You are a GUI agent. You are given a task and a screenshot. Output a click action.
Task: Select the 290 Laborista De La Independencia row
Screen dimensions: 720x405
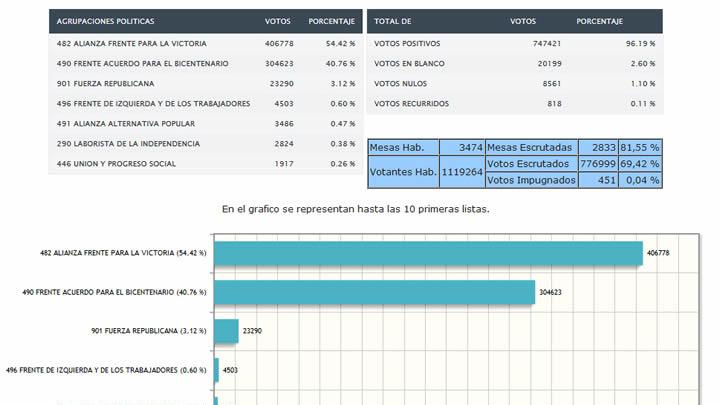click(205, 144)
